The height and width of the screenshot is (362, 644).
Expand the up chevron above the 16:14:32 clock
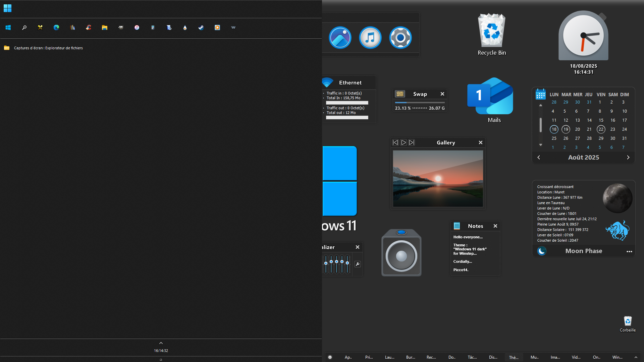[x=161, y=343]
